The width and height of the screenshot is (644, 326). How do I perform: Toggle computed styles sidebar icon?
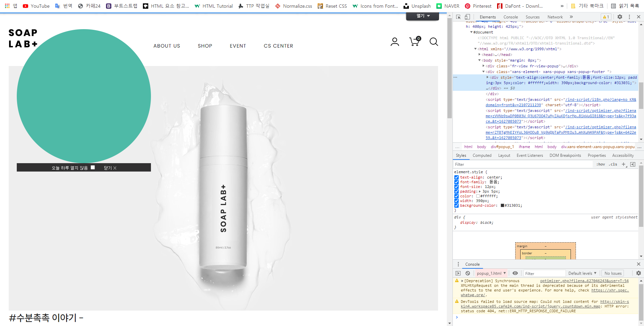[633, 164]
